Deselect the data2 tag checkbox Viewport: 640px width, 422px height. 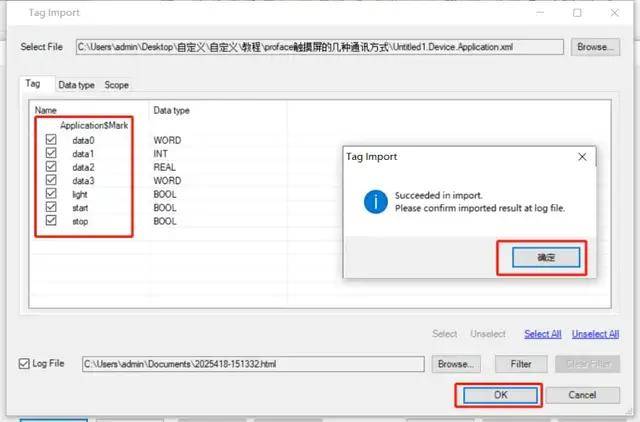[52, 168]
